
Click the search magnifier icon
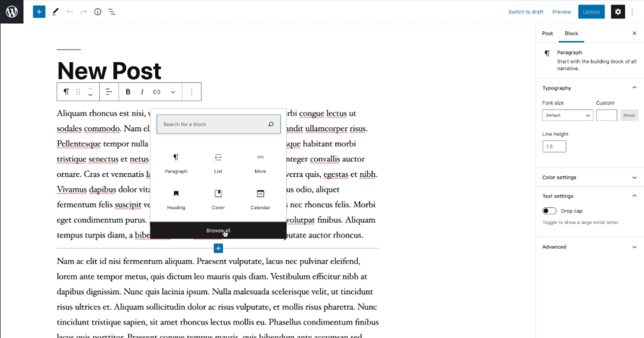click(271, 124)
